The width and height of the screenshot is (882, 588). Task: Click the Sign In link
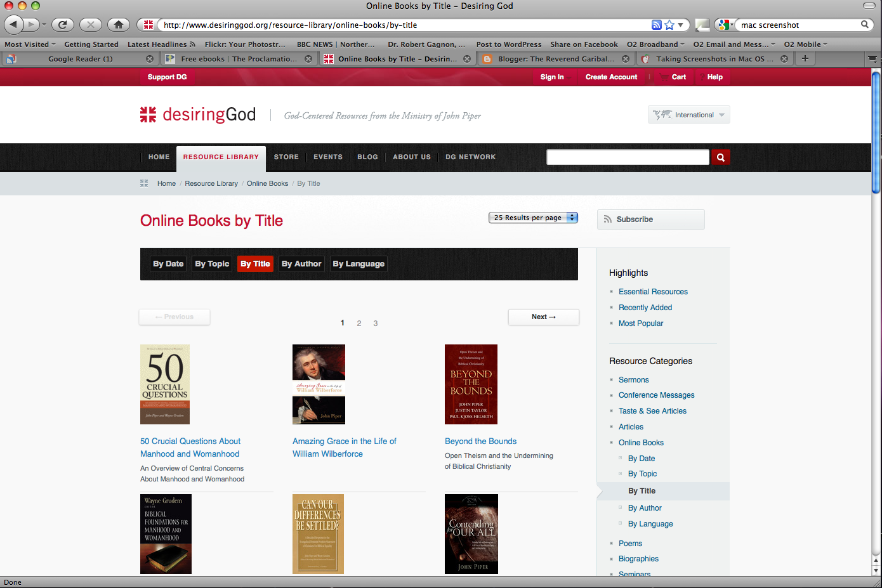pyautogui.click(x=552, y=77)
